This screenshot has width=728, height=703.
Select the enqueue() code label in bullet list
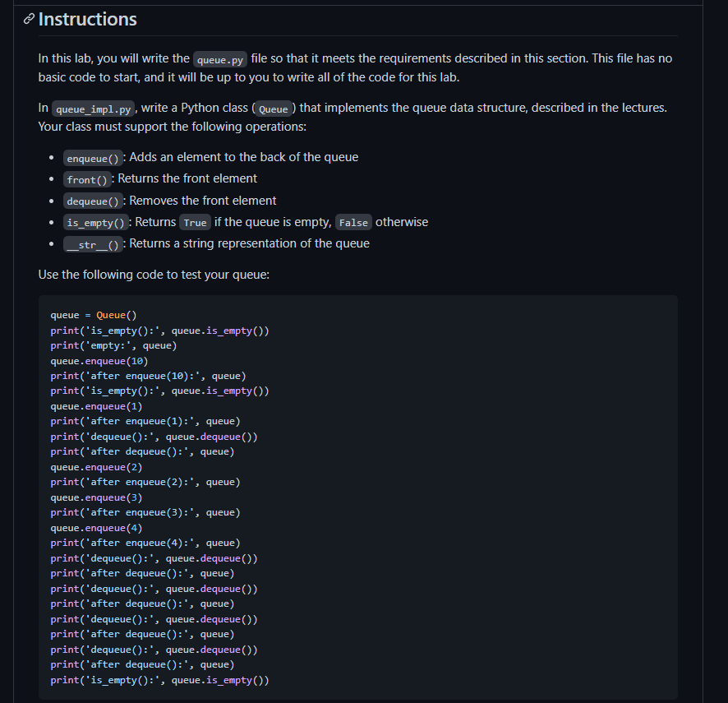click(92, 158)
